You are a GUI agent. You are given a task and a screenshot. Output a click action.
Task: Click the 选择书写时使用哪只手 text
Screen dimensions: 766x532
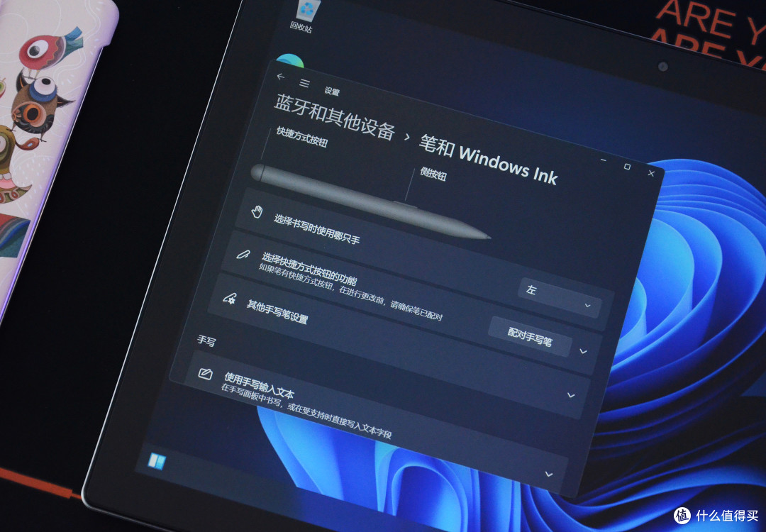[316, 228]
